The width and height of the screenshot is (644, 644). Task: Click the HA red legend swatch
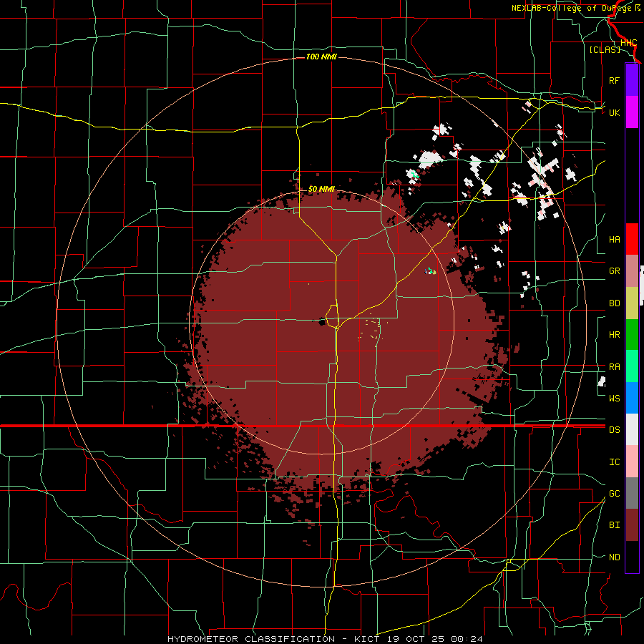point(632,239)
